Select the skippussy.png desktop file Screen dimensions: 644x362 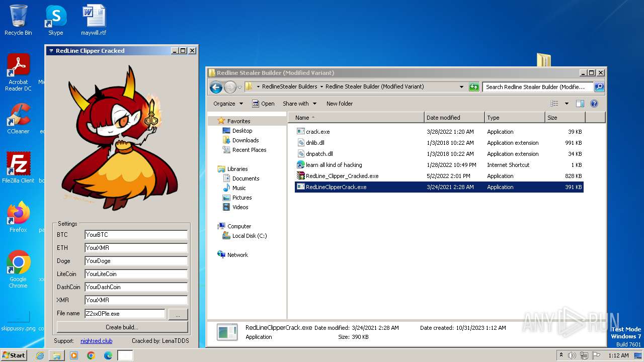coord(18,321)
